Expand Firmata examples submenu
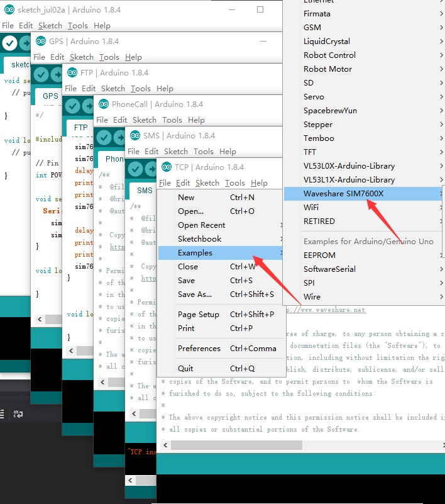 point(364,13)
